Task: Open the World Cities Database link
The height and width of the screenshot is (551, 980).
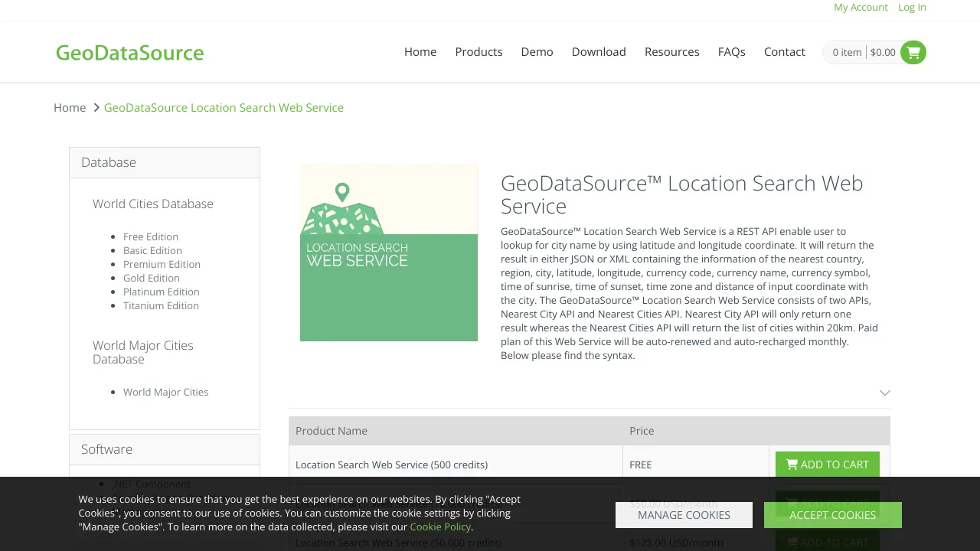Action: tap(153, 204)
